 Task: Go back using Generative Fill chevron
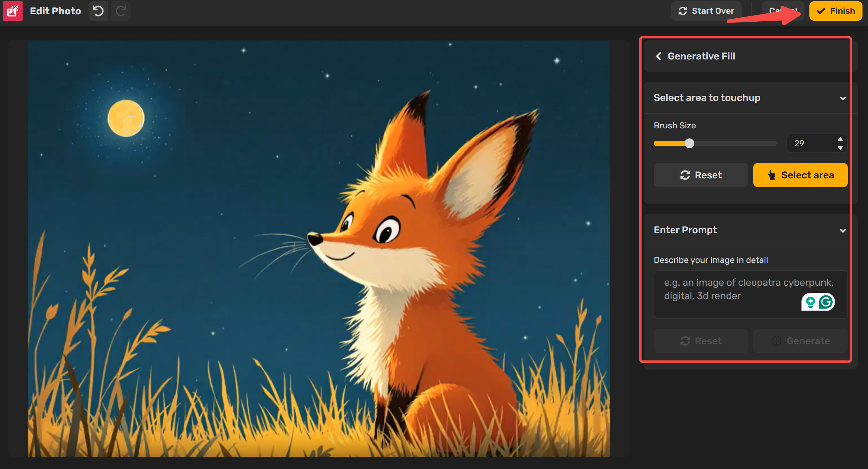[x=658, y=56]
